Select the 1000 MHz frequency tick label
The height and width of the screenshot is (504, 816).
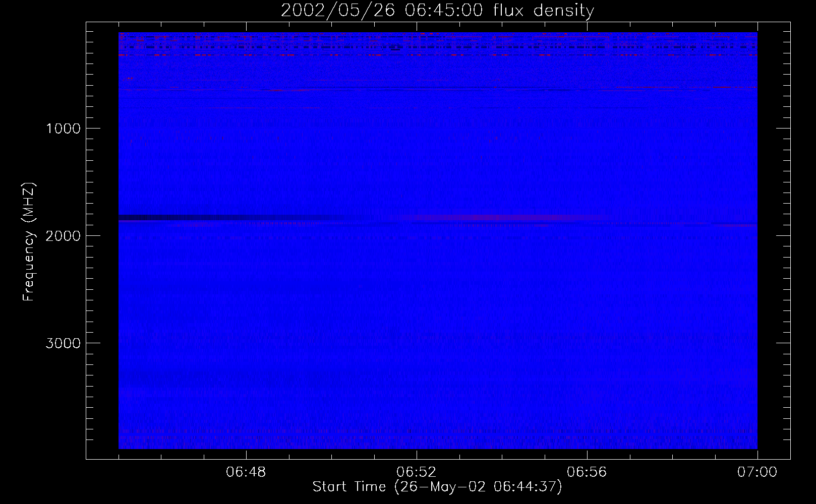click(63, 129)
